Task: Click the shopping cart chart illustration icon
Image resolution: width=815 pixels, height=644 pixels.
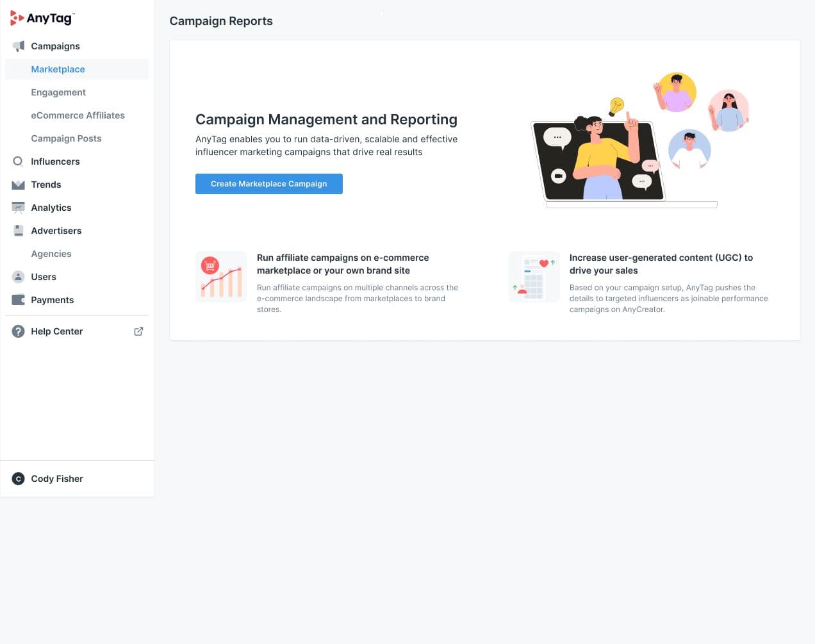Action: (220, 276)
